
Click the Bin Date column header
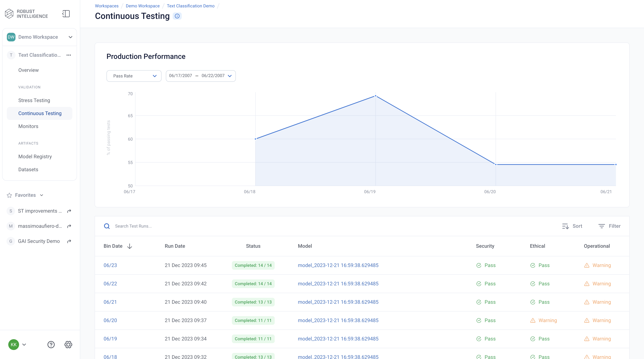click(x=113, y=246)
